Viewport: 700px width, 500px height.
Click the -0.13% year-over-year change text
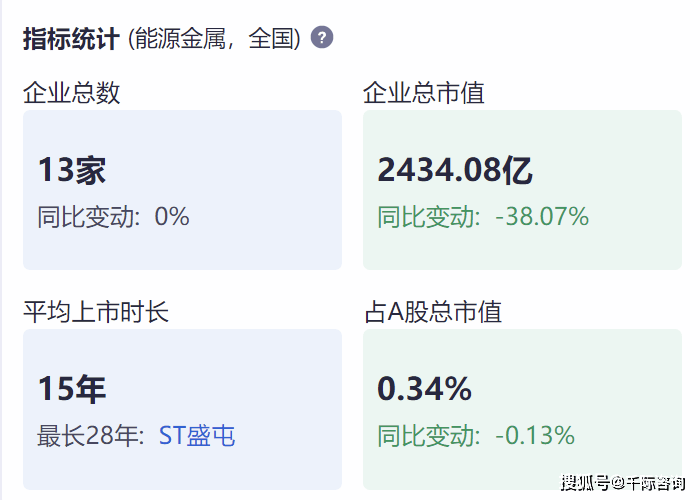pyautogui.click(x=535, y=436)
